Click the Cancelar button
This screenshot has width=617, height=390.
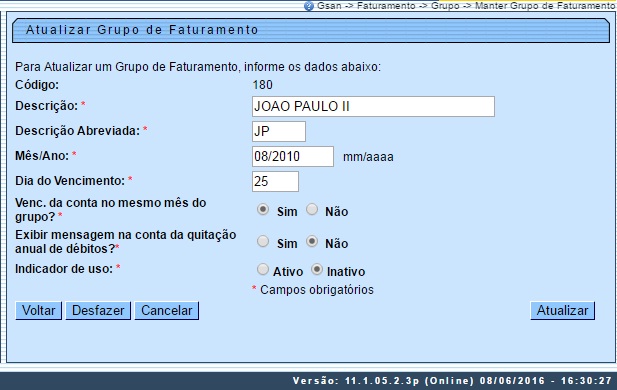(166, 311)
